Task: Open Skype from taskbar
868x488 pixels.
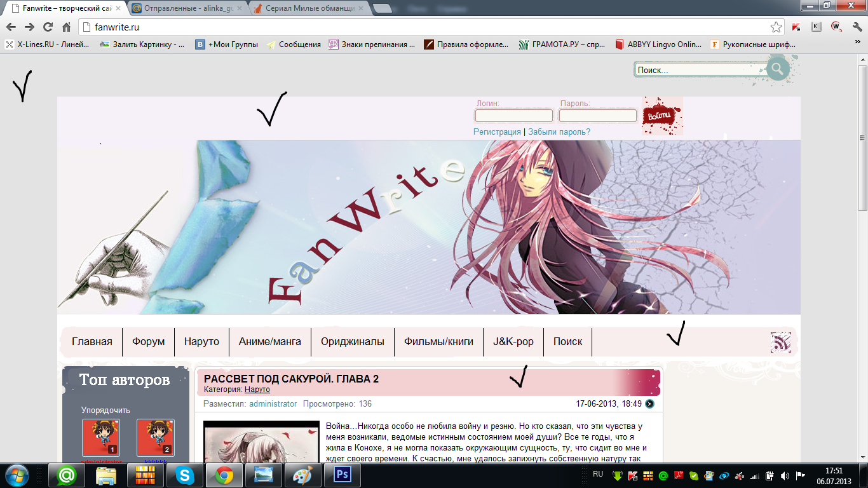Action: click(x=184, y=475)
